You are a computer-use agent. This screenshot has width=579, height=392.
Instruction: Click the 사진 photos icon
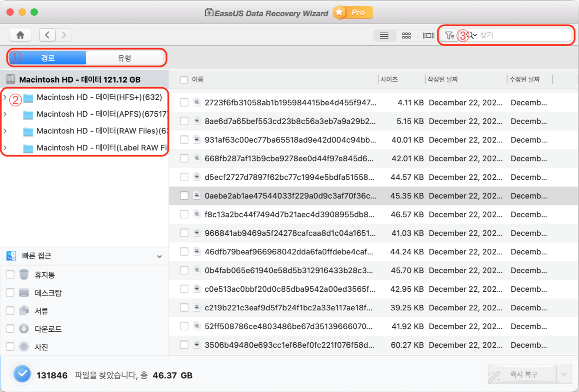[24, 347]
